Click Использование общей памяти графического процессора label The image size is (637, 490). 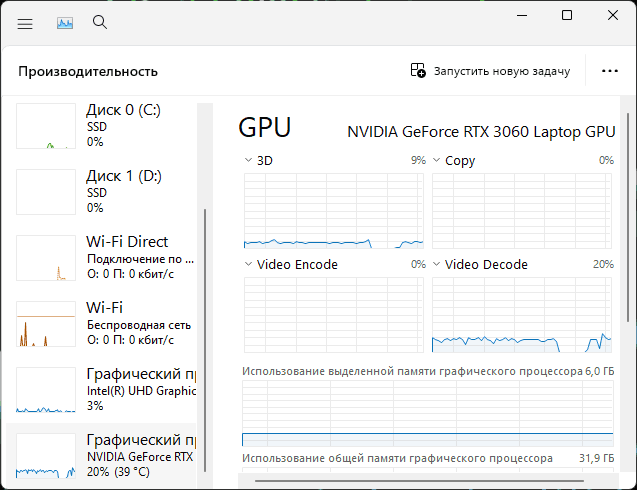pyautogui.click(x=397, y=458)
